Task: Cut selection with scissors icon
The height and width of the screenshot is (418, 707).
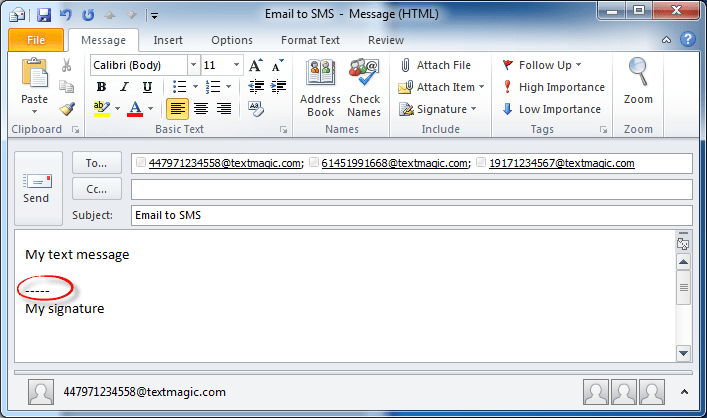Action: pos(66,65)
